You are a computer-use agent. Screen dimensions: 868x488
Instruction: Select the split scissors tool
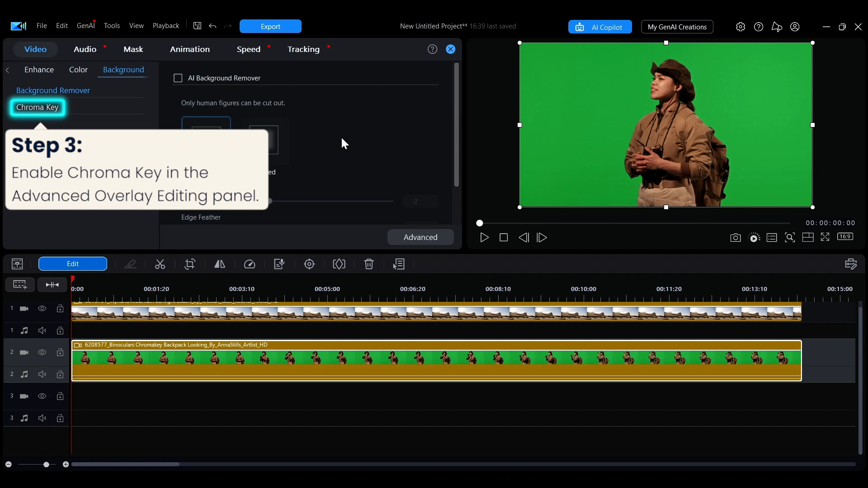[160, 264]
